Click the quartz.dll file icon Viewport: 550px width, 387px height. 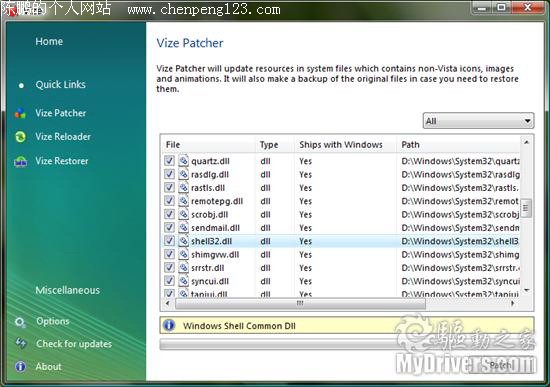pyautogui.click(x=183, y=161)
